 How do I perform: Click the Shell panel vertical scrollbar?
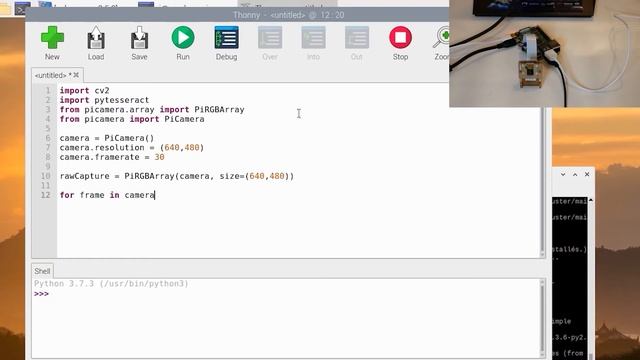click(542, 318)
